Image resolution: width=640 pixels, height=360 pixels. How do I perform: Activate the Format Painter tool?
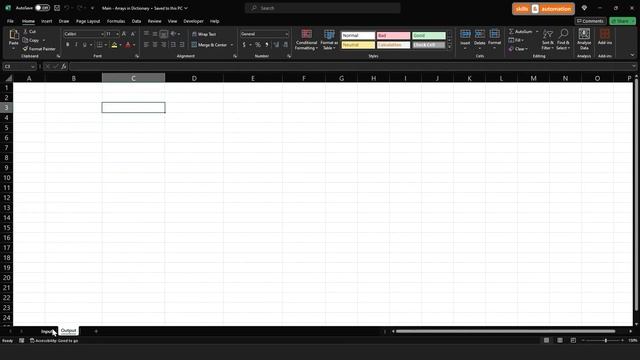coord(39,49)
